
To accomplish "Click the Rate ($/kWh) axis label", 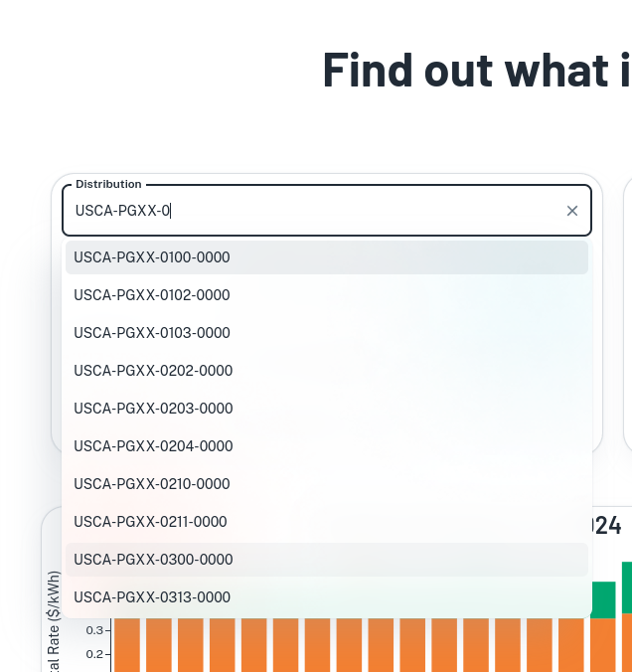I will [x=54, y=621].
